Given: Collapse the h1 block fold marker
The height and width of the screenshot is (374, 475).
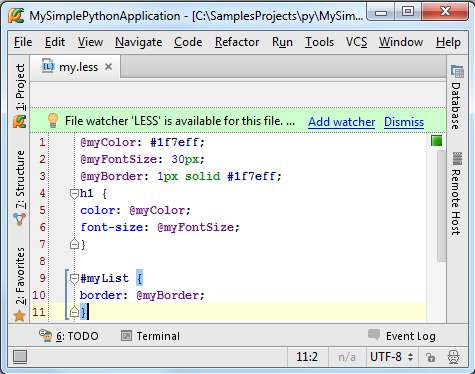Looking at the screenshot, I should pyautogui.click(x=74, y=194).
